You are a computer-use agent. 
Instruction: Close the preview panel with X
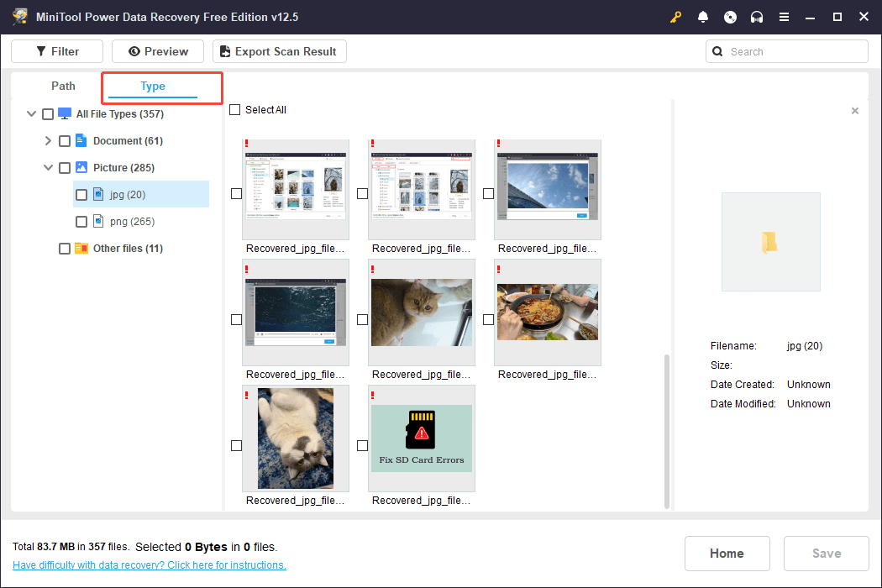point(855,111)
